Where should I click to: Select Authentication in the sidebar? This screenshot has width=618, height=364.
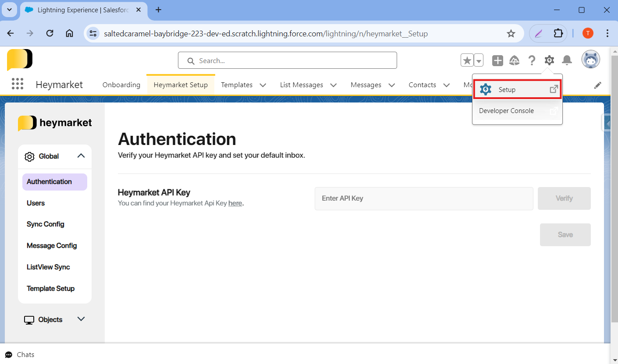point(55,182)
